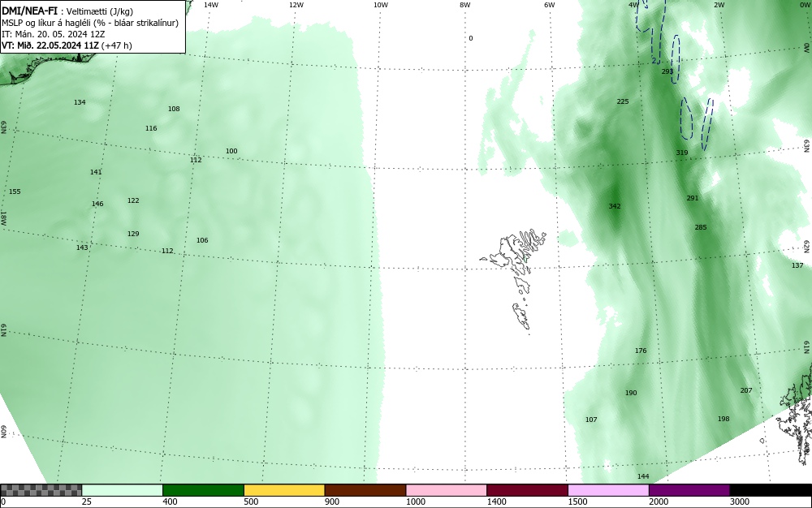The width and height of the screenshot is (812, 508).
Task: Click the 10W longitude label
Action: point(381,5)
